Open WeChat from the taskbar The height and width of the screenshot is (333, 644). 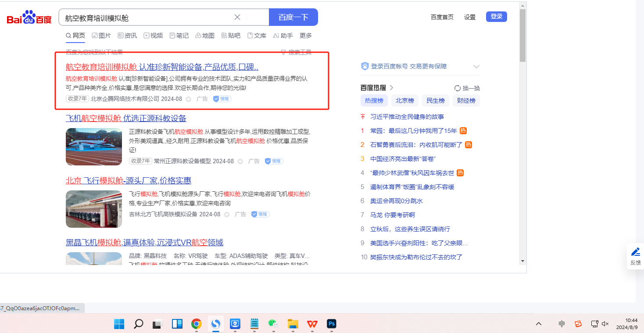[274, 324]
